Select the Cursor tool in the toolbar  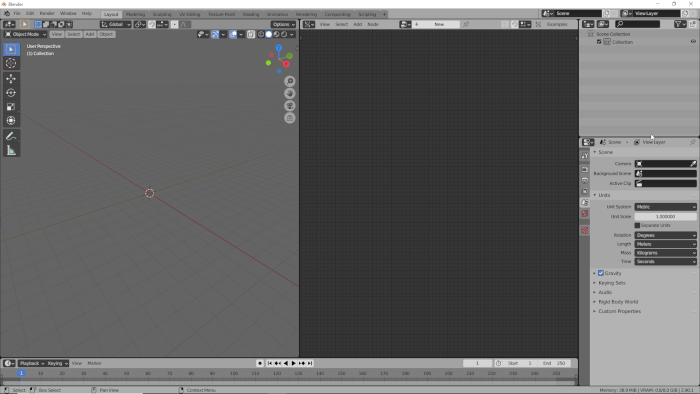click(x=11, y=63)
